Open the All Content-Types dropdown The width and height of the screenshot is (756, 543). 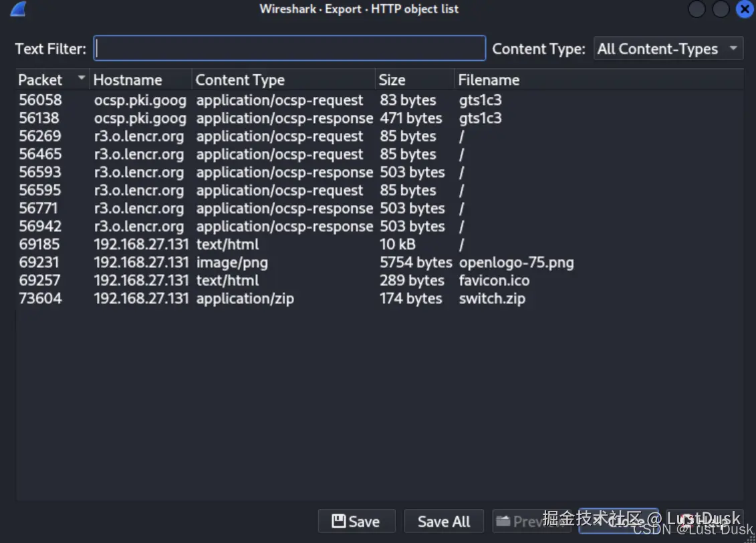pos(668,49)
